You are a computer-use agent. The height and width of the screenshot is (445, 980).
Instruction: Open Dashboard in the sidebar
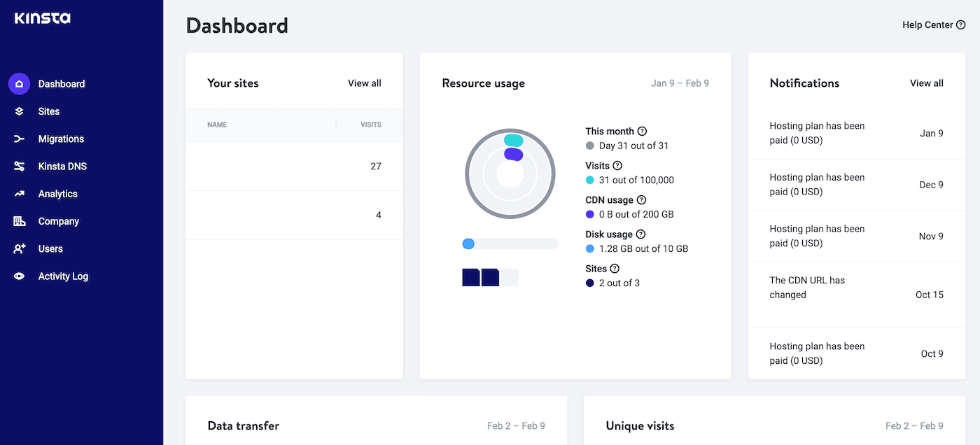coord(62,84)
